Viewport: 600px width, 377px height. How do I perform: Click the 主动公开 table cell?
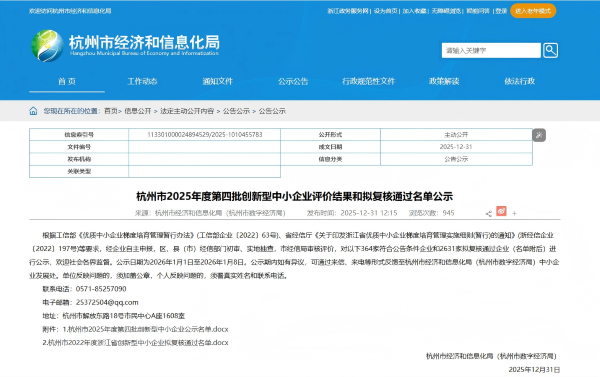[456, 135]
